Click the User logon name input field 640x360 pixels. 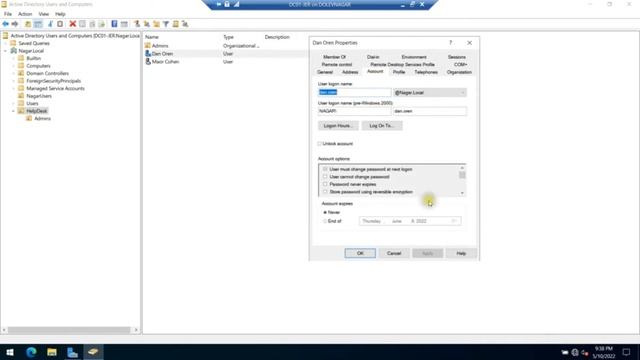[354, 93]
